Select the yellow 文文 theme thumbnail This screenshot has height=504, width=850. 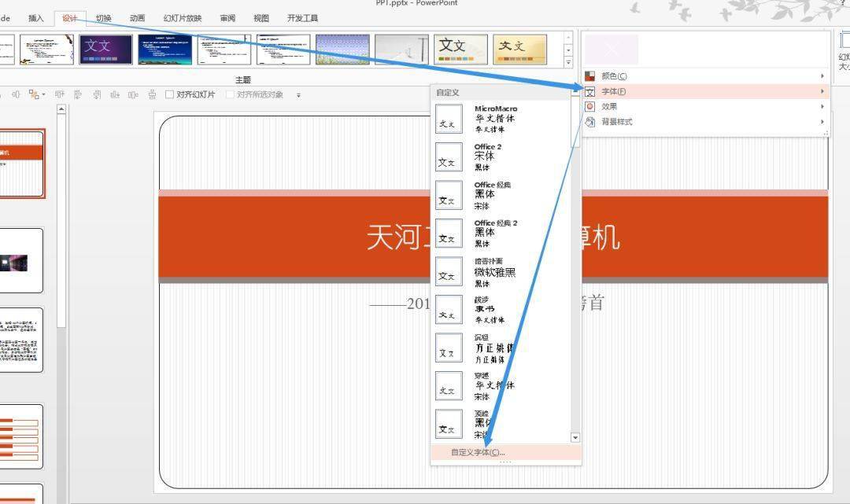pyautogui.click(x=520, y=50)
